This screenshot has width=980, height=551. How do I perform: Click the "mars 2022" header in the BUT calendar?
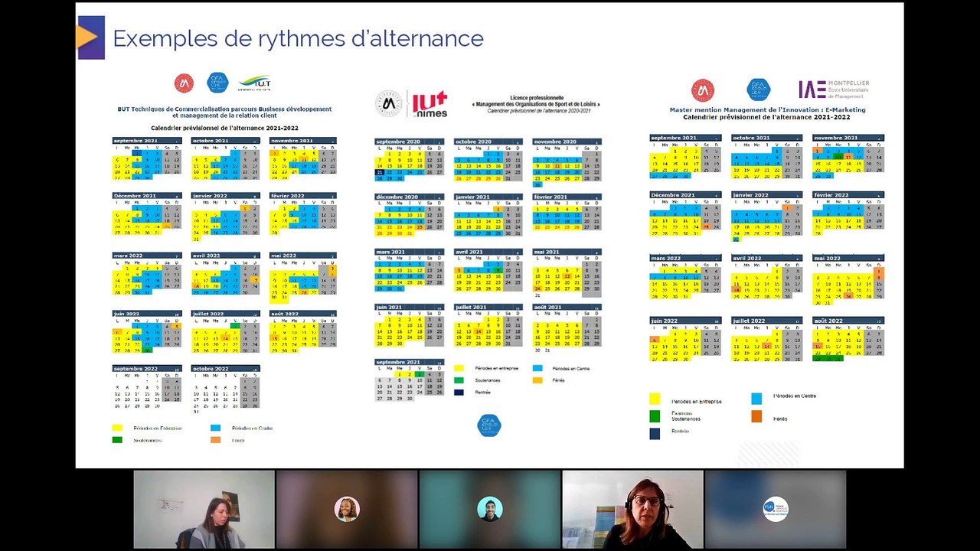[x=147, y=256]
